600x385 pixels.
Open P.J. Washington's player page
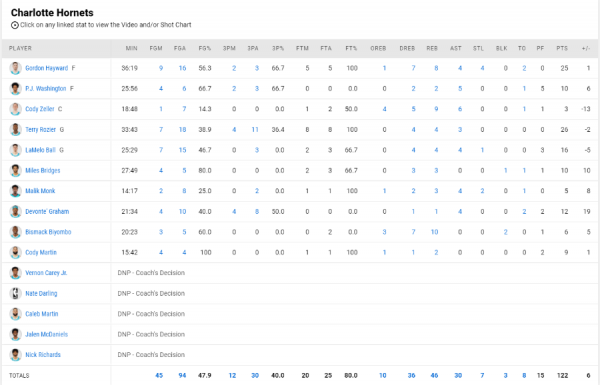(x=46, y=89)
